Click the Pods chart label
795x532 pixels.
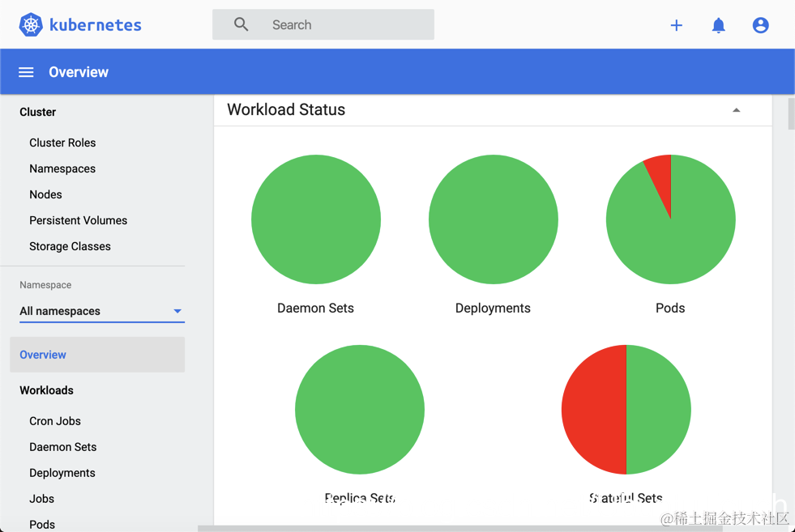(670, 308)
